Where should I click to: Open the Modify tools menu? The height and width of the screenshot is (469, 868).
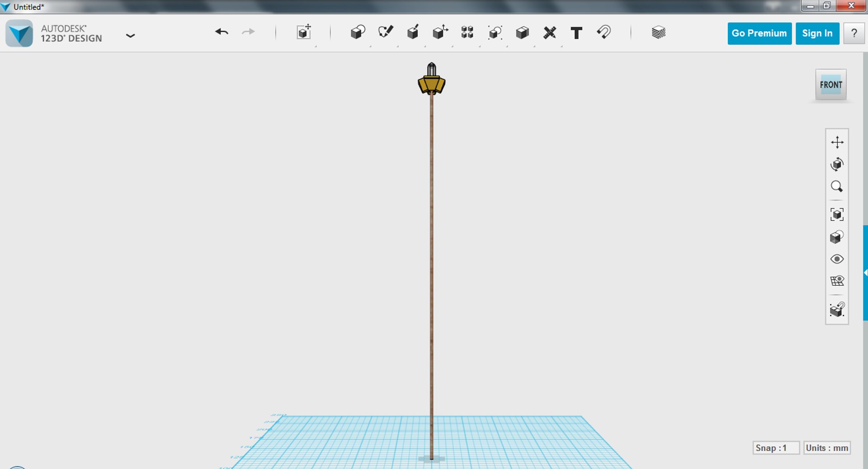440,32
